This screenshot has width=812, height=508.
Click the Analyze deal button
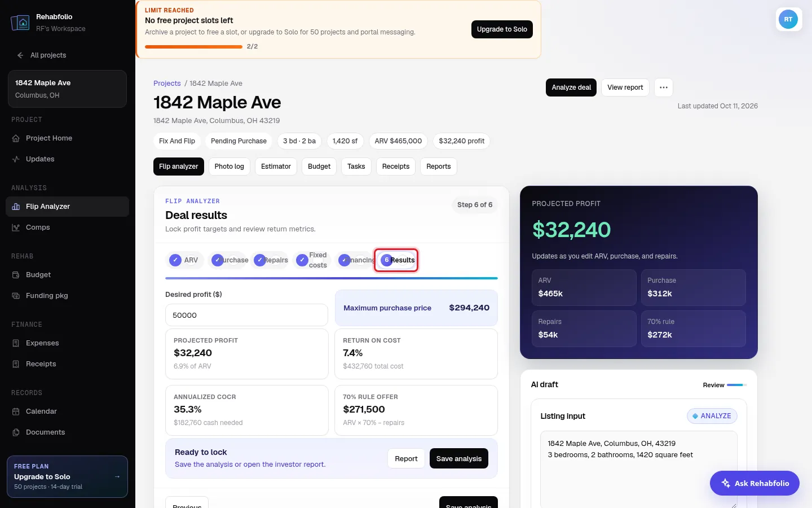click(571, 87)
